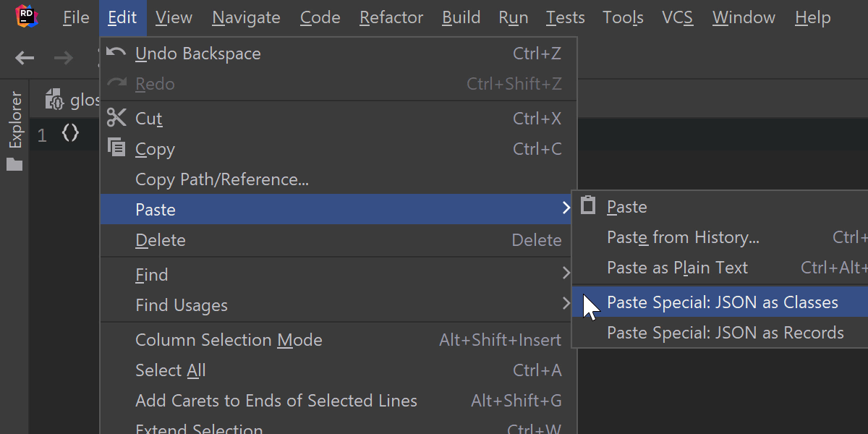Image resolution: width=868 pixels, height=434 pixels.
Task: Click Copy Path/Reference entry
Action: [222, 179]
